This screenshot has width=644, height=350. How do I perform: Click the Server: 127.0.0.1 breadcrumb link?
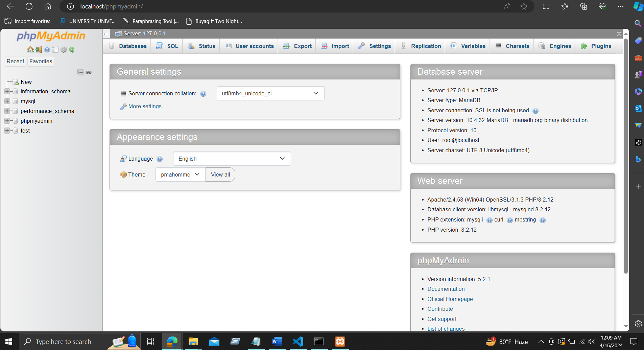tap(144, 33)
